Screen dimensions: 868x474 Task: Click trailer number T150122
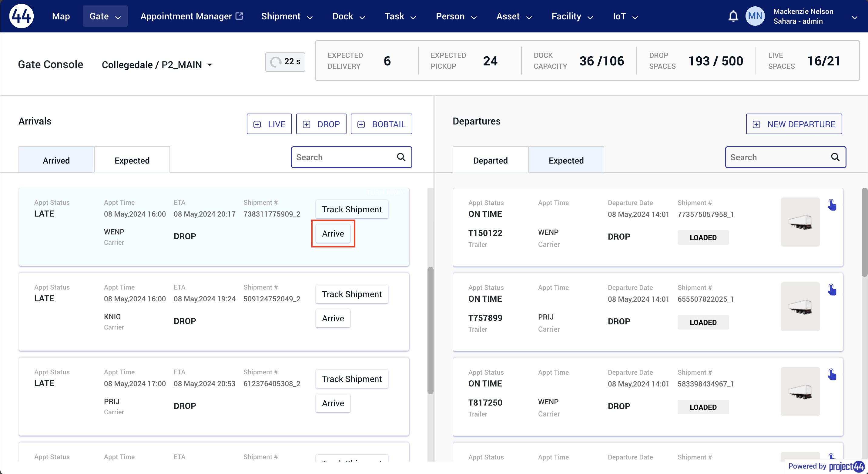pyautogui.click(x=485, y=233)
